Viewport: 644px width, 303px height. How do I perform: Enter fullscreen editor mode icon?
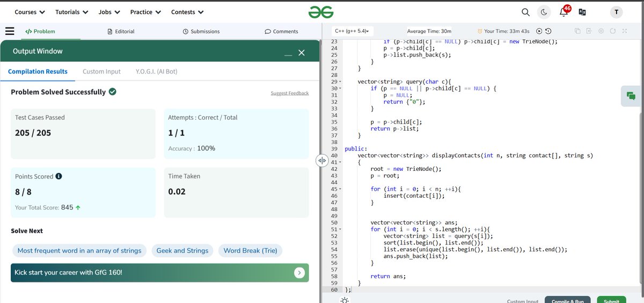pyautogui.click(x=624, y=31)
